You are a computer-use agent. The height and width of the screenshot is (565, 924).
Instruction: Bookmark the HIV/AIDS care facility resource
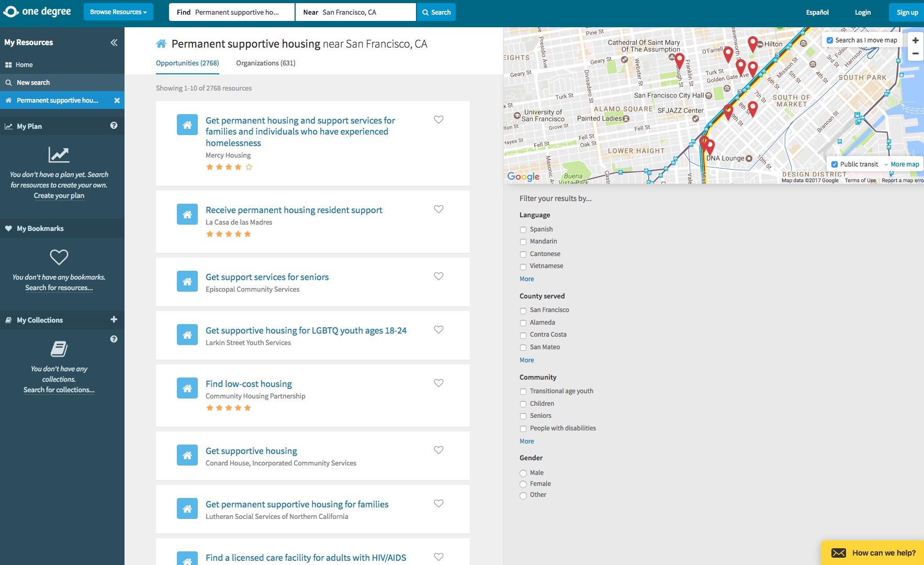[x=438, y=557]
